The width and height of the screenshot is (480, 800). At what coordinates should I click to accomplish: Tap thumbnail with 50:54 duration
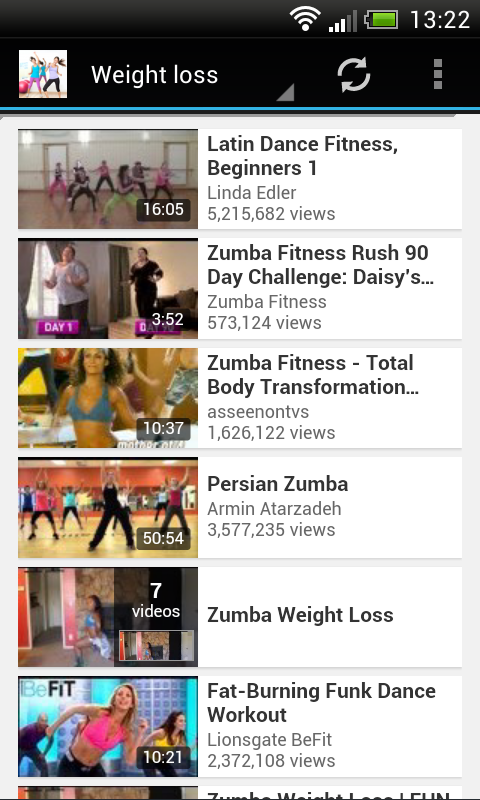[x=108, y=508]
